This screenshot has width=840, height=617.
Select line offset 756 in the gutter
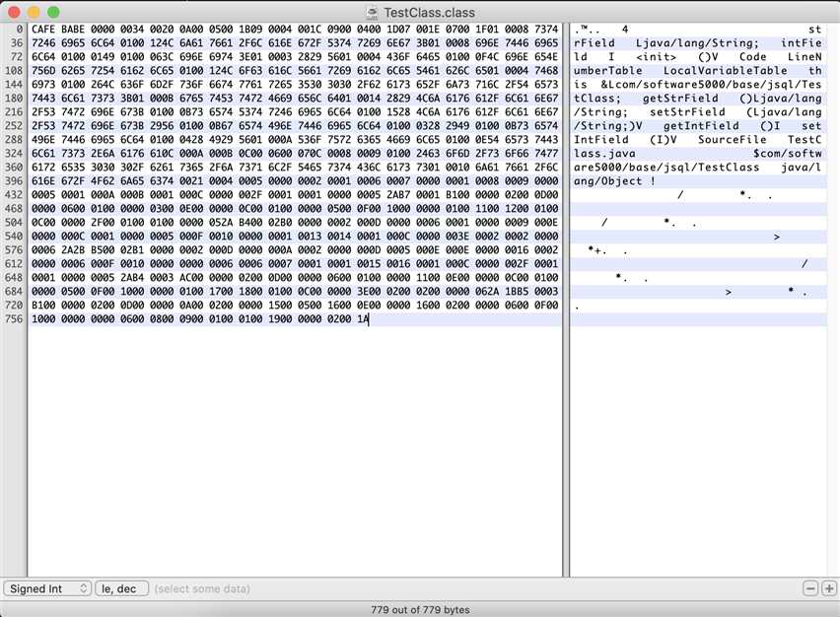tap(14, 319)
